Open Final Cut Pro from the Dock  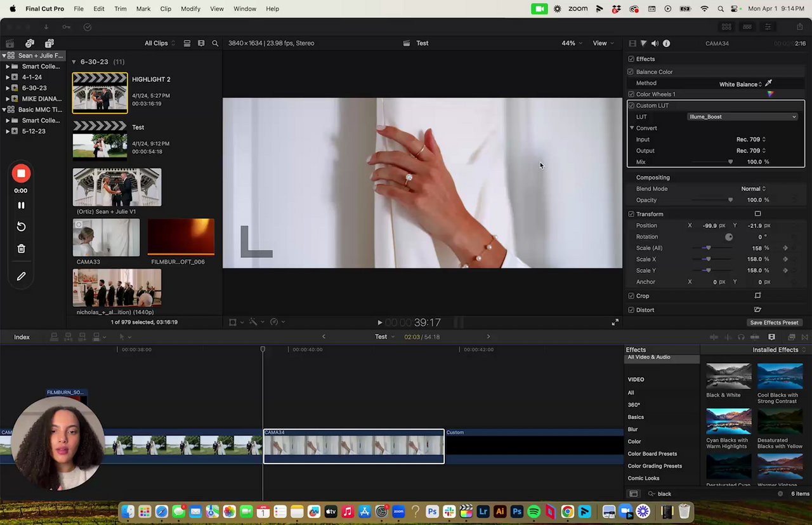(466, 511)
